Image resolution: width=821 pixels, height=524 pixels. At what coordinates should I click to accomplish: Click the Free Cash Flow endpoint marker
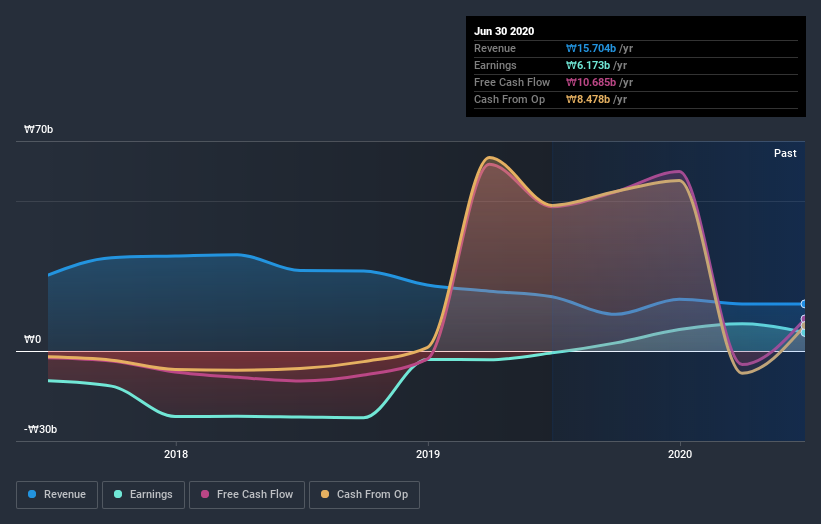[804, 319]
